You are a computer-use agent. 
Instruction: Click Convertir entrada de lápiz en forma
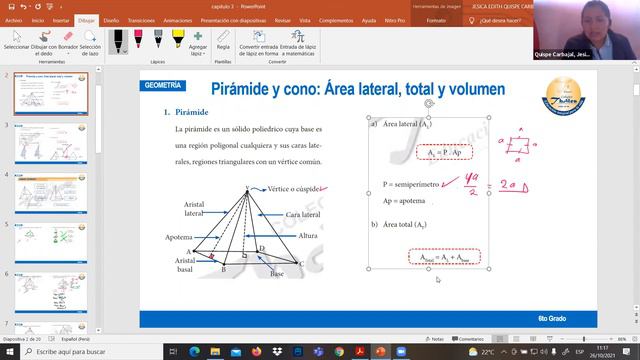point(258,43)
